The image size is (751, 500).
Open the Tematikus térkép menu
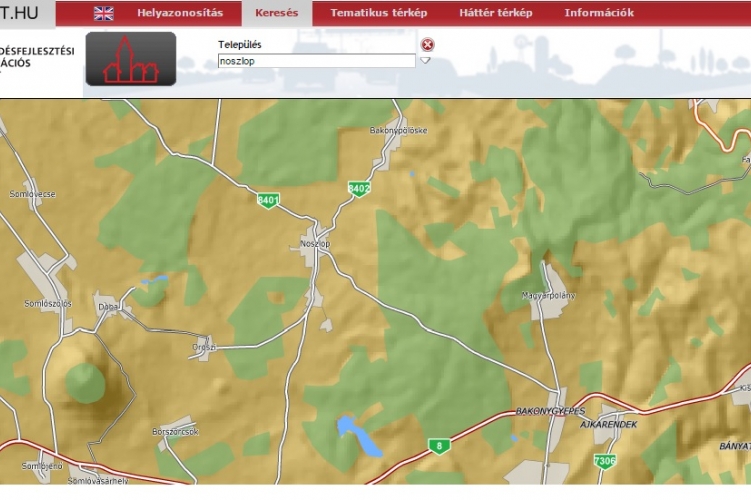(378, 13)
